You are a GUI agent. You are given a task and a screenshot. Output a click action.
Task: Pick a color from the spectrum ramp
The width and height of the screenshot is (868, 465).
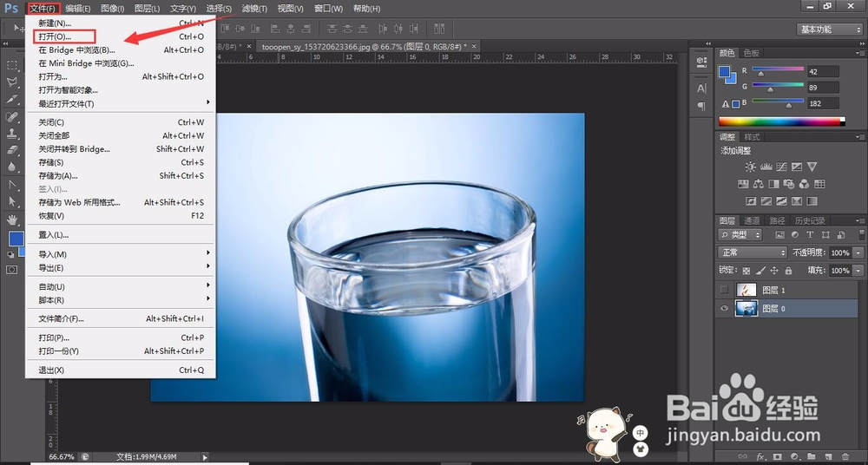pyautogui.click(x=782, y=121)
